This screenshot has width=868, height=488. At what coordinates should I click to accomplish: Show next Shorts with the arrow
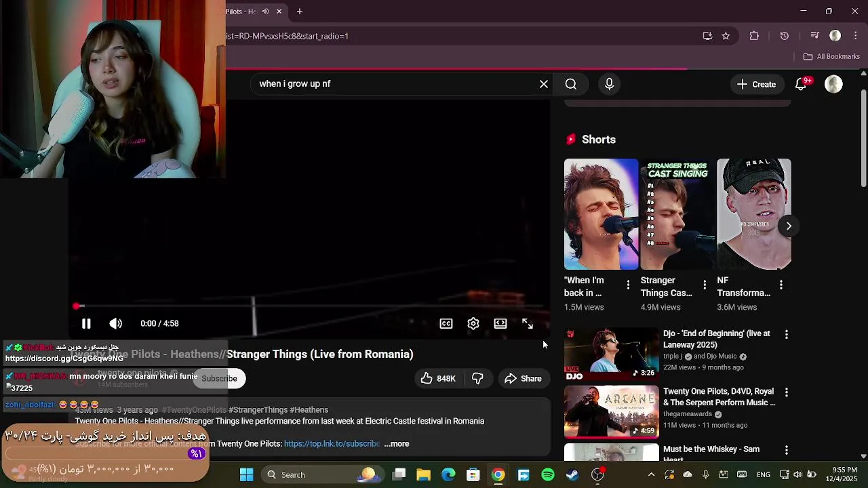[789, 226]
